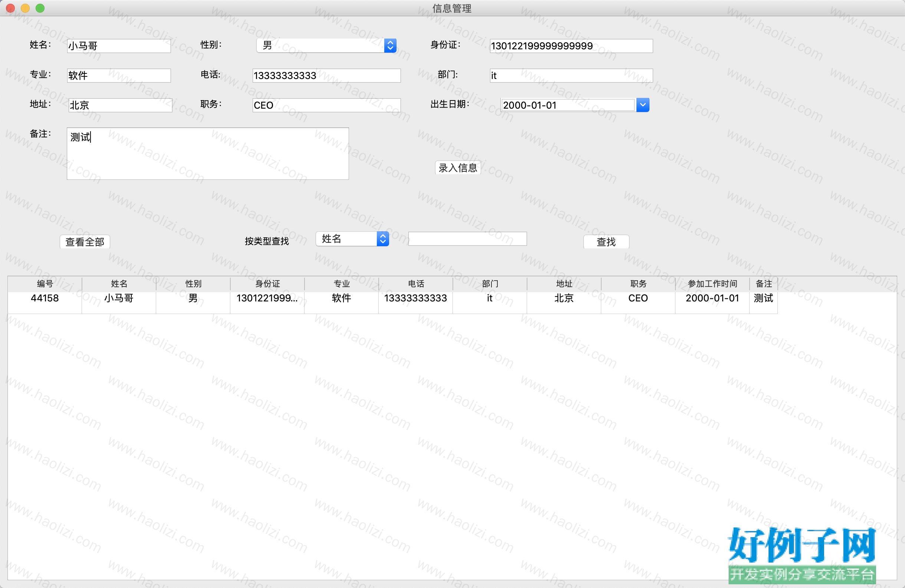Click the 职务 input field containing CEO
Screen dimensions: 905x588
(326, 105)
